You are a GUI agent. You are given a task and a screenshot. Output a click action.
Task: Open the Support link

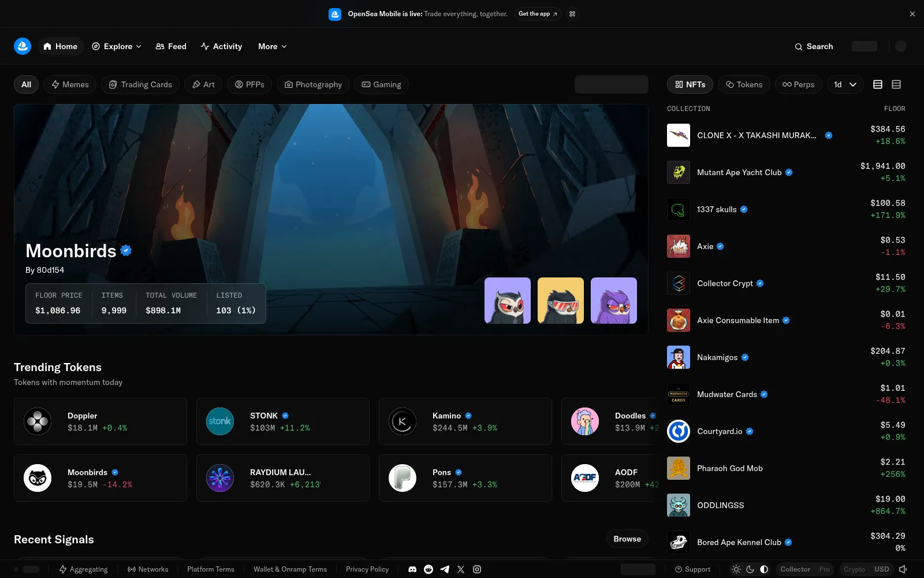coord(693,569)
